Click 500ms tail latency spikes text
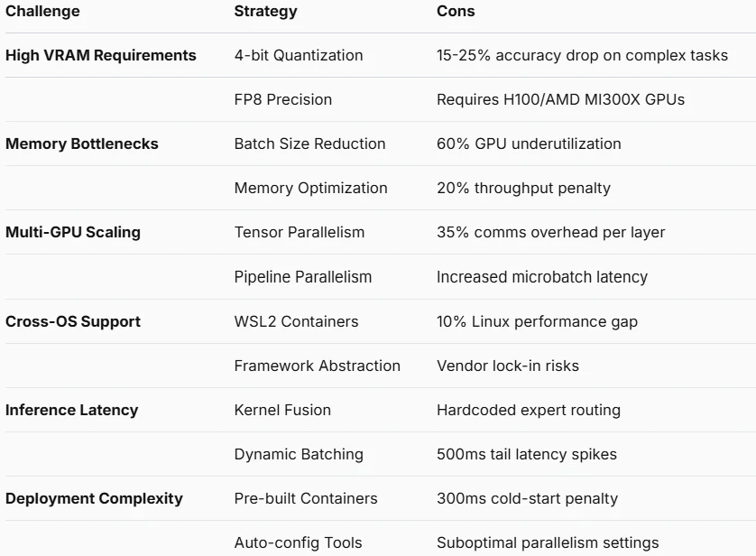The width and height of the screenshot is (756, 556). tap(527, 454)
